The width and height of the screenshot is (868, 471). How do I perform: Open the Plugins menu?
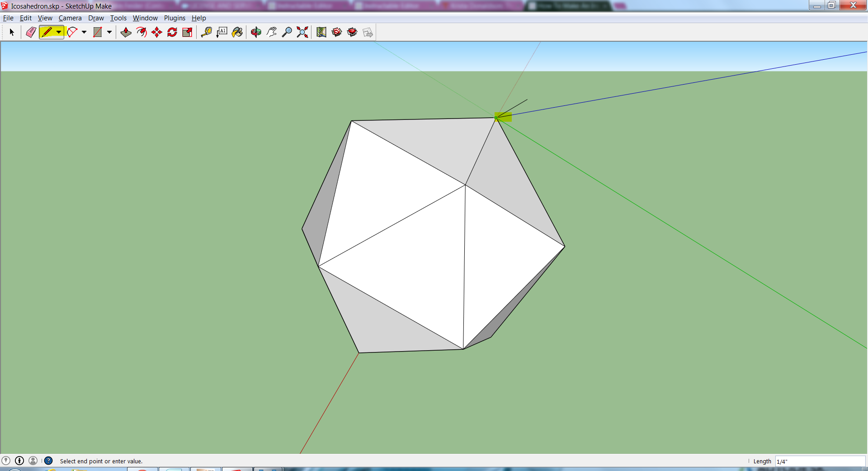click(175, 18)
